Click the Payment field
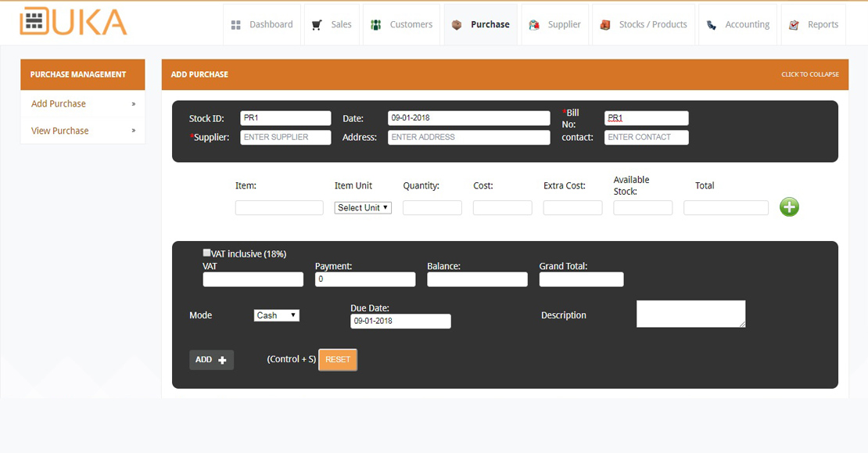This screenshot has width=868, height=453. click(365, 279)
